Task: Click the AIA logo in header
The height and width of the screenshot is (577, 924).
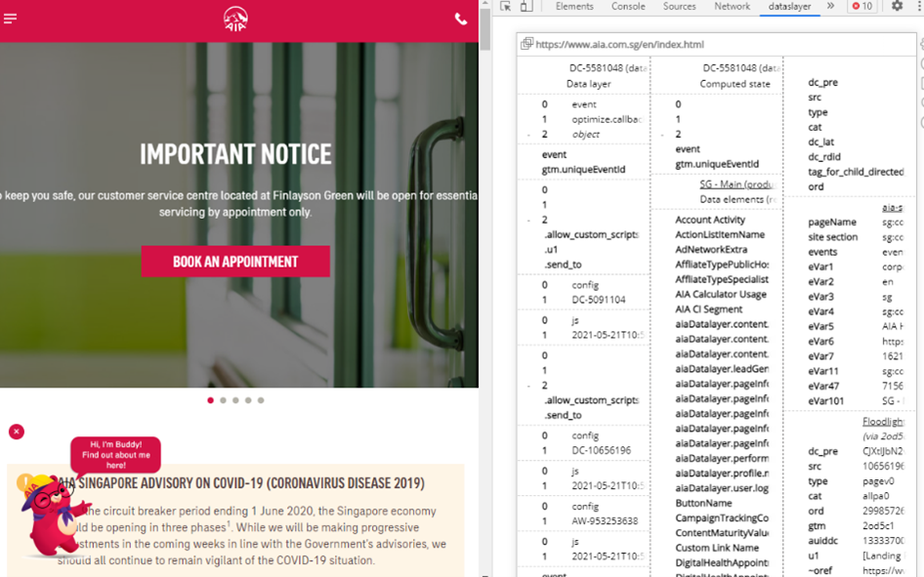Action: coord(235,19)
